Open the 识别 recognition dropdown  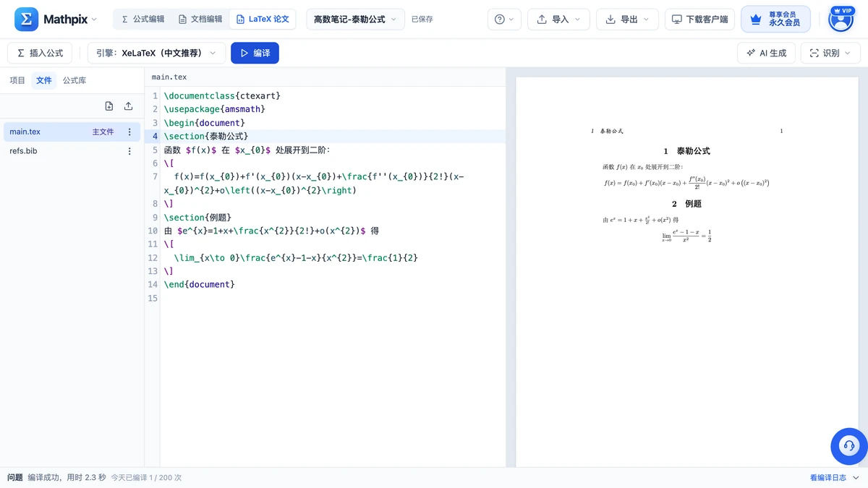830,53
